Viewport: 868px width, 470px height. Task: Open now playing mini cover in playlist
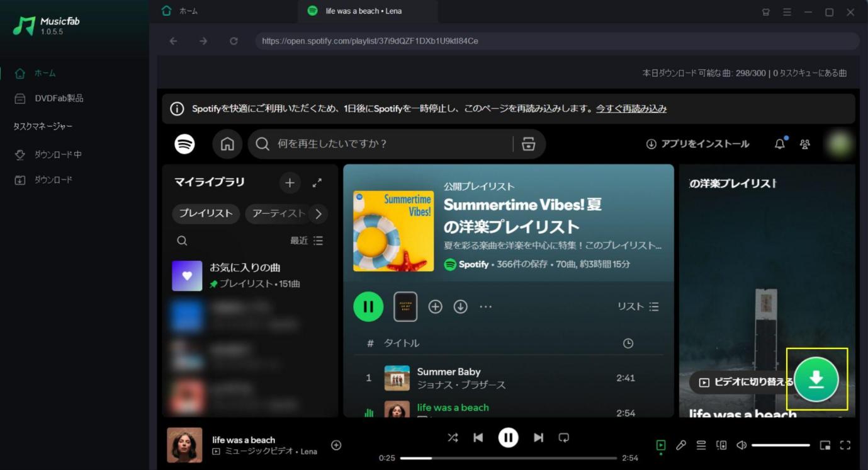pyautogui.click(x=405, y=307)
